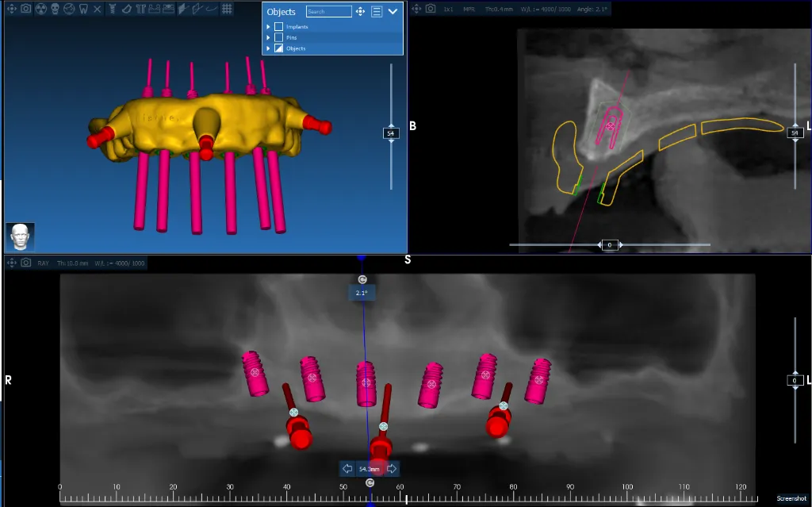The height and width of the screenshot is (507, 812).
Task: Click the skull visualization icon
Action: point(54,9)
